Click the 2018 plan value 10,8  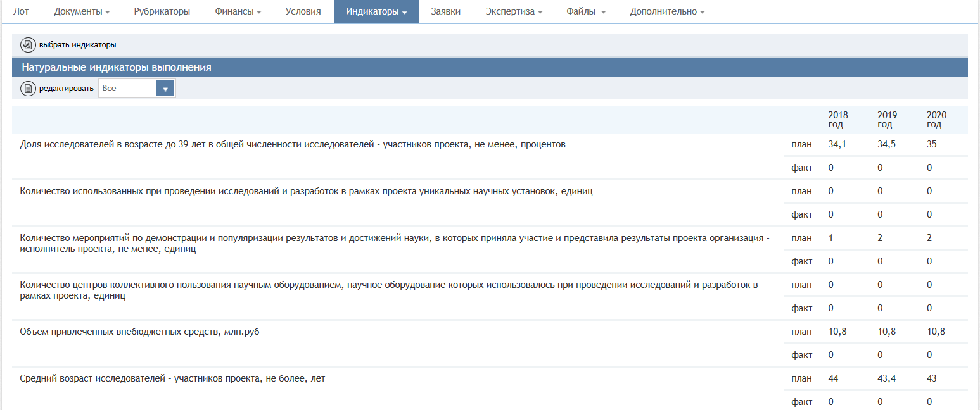[x=837, y=332]
